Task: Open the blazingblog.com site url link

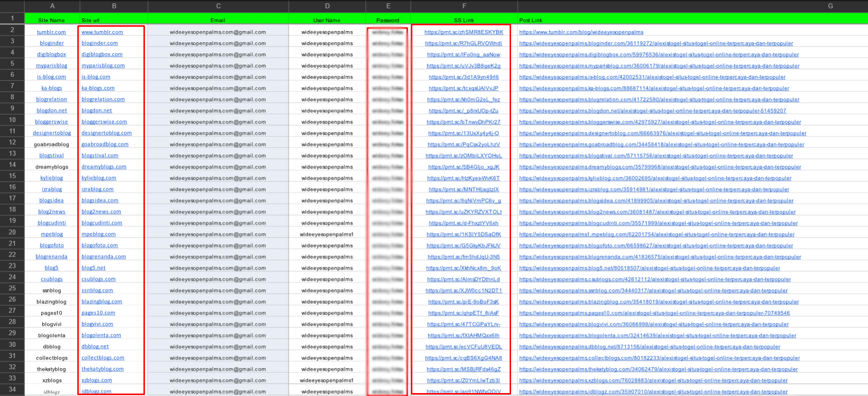Action: 102,302
